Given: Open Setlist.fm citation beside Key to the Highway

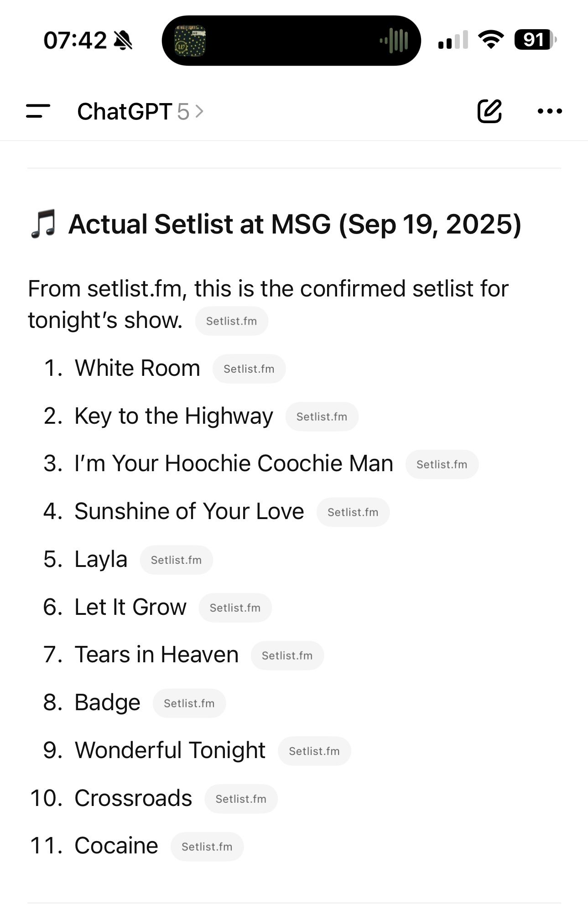Looking at the screenshot, I should 322,416.
